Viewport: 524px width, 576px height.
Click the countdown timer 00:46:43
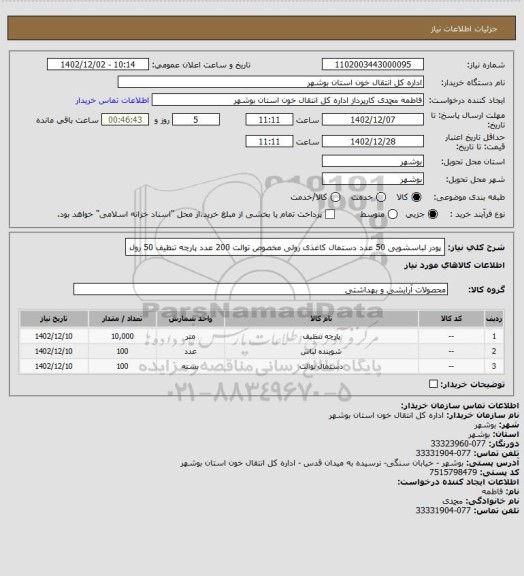coord(125,120)
